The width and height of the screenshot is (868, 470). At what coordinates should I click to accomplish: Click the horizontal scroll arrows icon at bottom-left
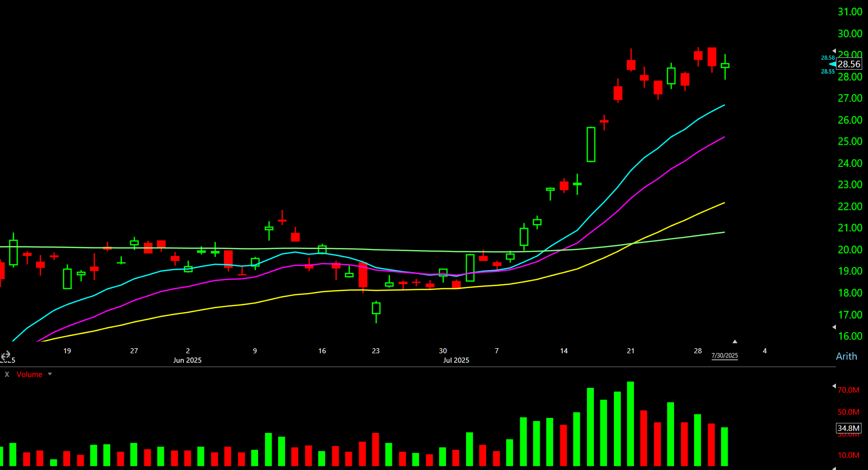click(x=6, y=355)
